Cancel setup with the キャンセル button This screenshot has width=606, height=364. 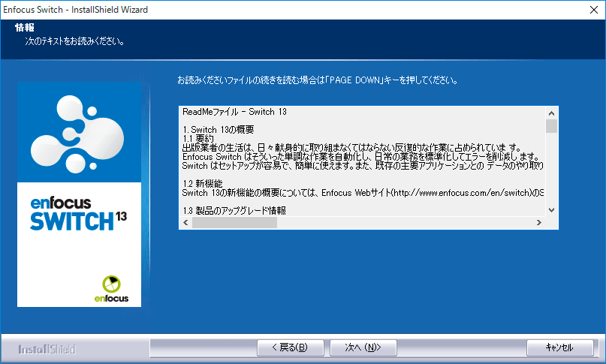[x=559, y=347]
